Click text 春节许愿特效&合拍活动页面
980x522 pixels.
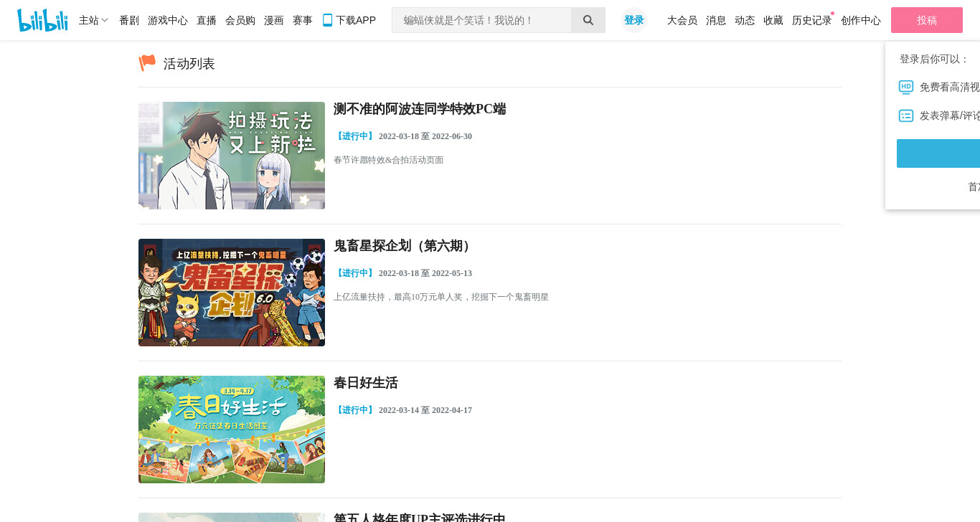[x=389, y=160]
